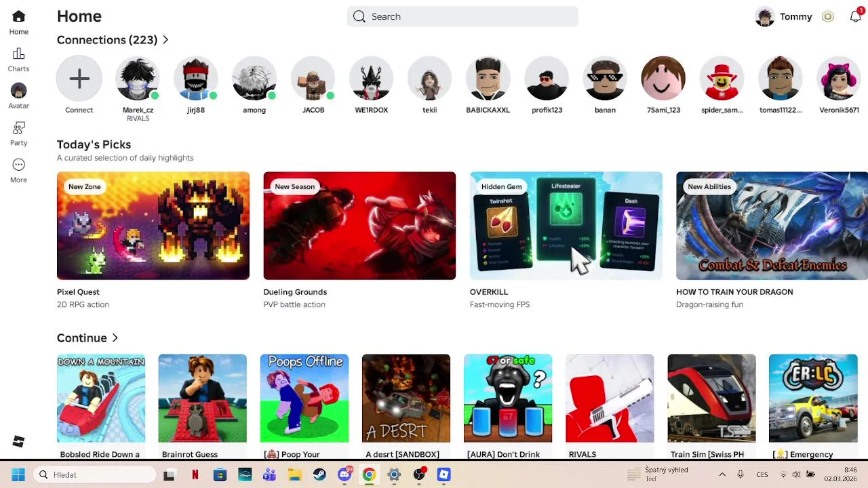Open BABICKAXXL's connection avatar
The width and height of the screenshot is (868, 488).
point(488,79)
